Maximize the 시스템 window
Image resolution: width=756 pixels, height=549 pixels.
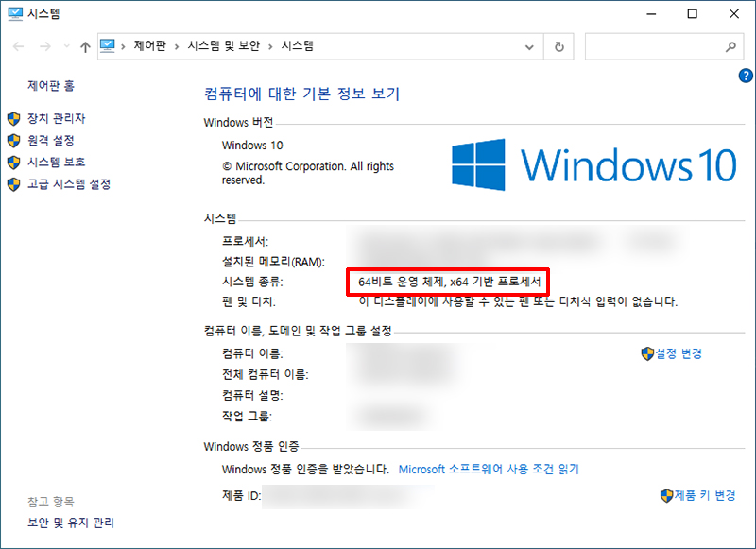pyautogui.click(x=693, y=14)
